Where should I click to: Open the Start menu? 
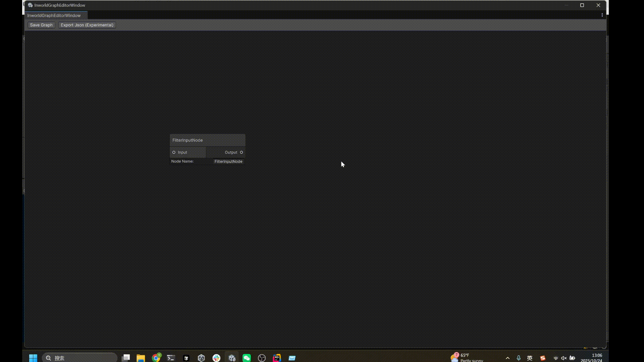click(x=33, y=358)
